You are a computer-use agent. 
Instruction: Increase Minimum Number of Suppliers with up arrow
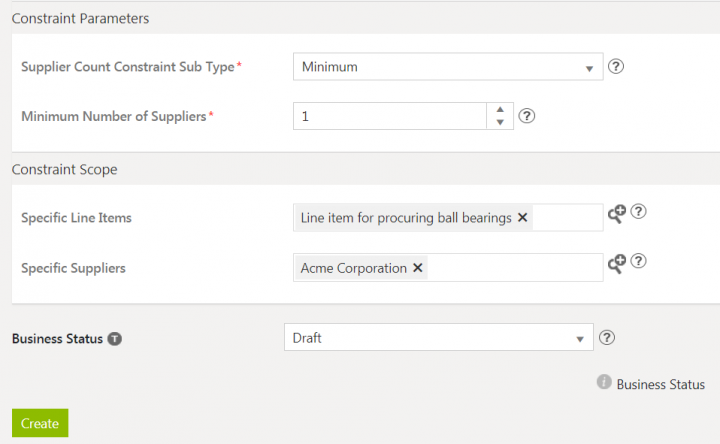coord(499,110)
